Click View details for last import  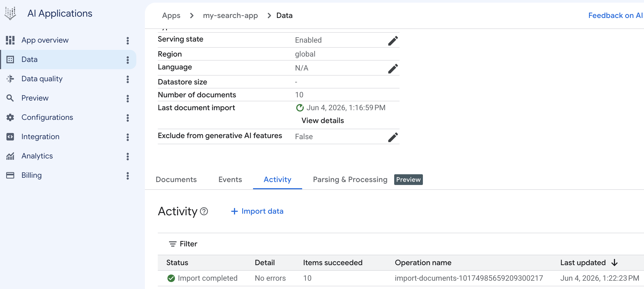tap(323, 121)
